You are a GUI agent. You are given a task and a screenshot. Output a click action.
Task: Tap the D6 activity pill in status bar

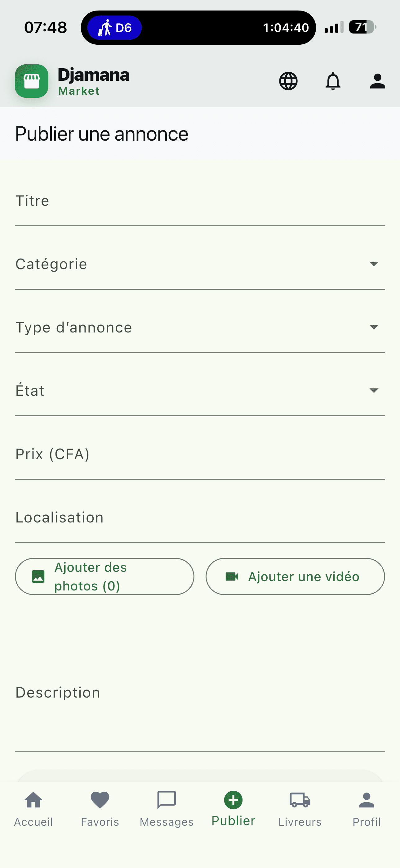114,28
